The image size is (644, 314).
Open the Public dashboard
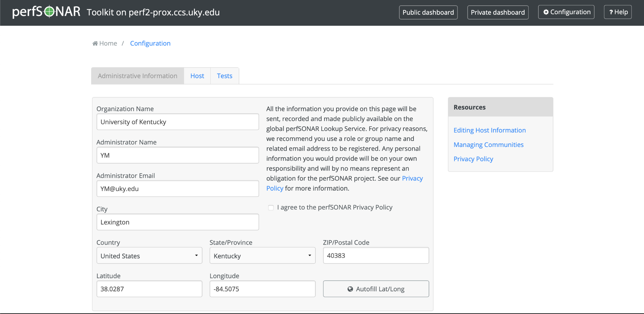coord(428,12)
